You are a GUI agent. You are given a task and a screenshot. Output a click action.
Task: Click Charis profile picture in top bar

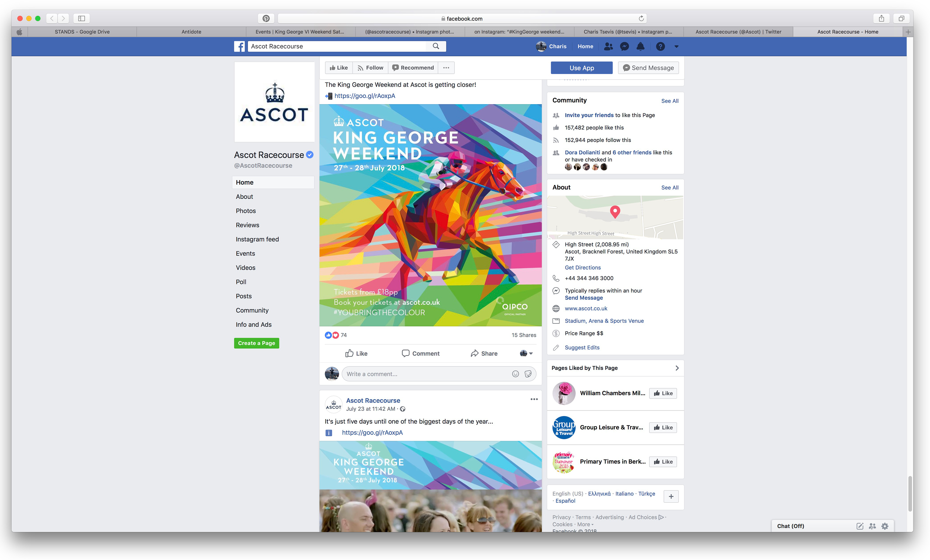(541, 46)
